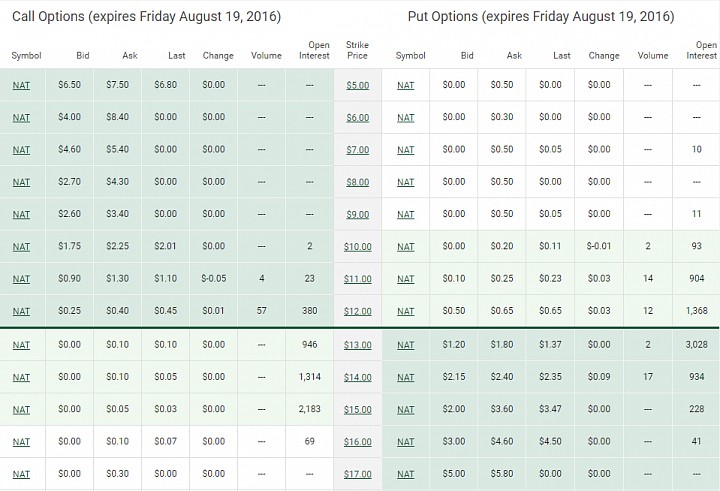Open NAT call symbol in $11.00 strike row
Viewport: 720px width, 491px height.
tap(21, 279)
